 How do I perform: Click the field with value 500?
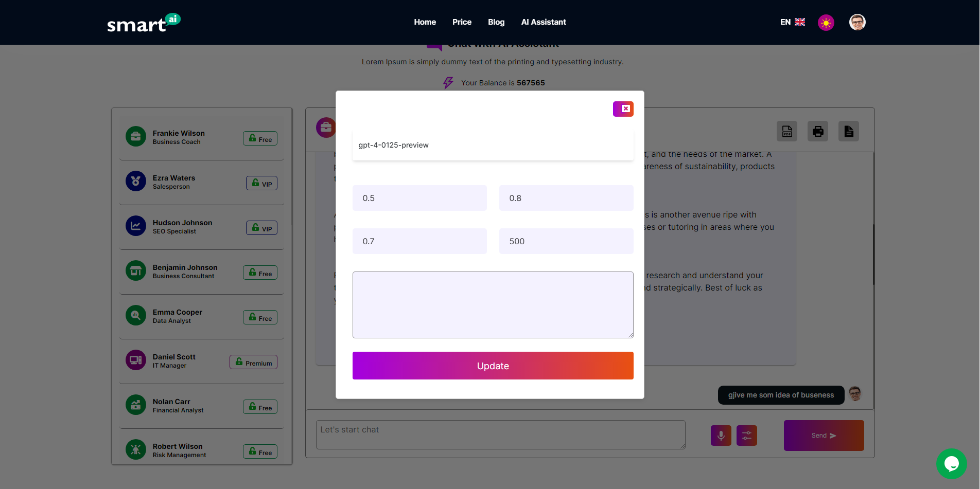(566, 241)
